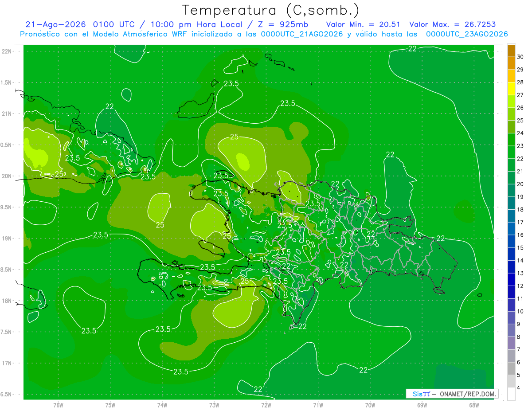The width and height of the screenshot is (532, 411).
Task: Click the '20' value on color scale
Action: coord(521,184)
